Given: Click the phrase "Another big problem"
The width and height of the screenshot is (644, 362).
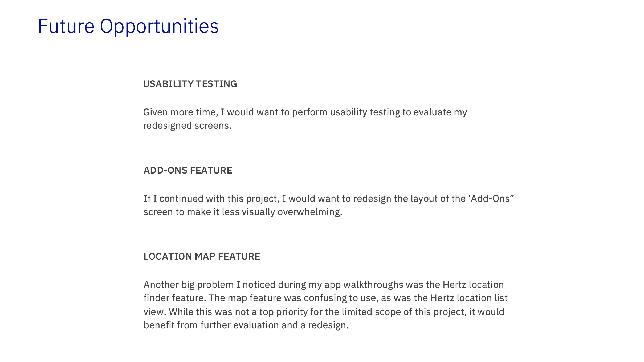Looking at the screenshot, I should [x=189, y=285].
